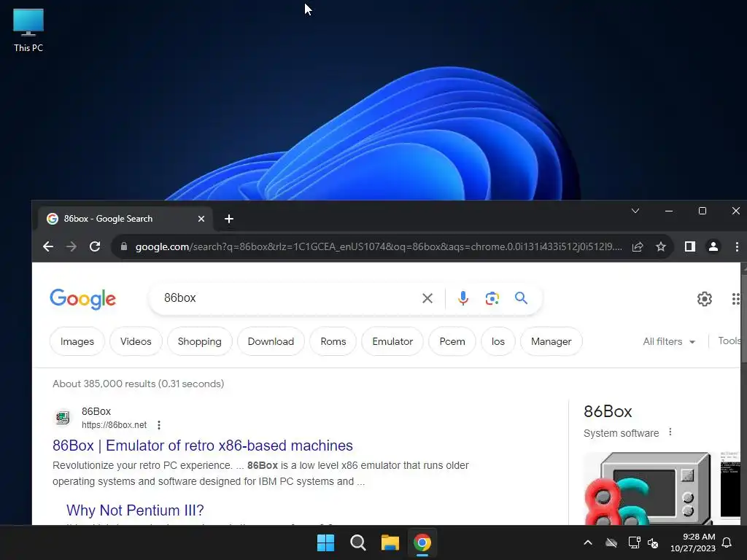
Task: Click the Chrome forward arrow
Action: click(x=71, y=246)
